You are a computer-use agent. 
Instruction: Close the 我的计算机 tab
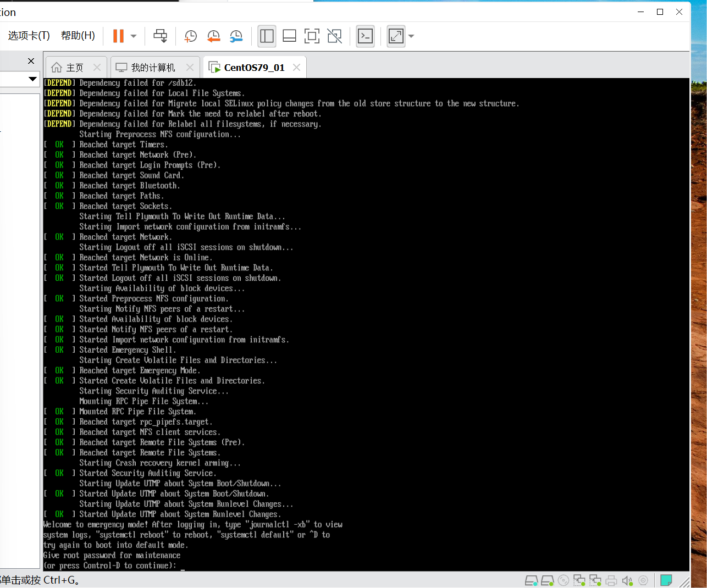[190, 67]
